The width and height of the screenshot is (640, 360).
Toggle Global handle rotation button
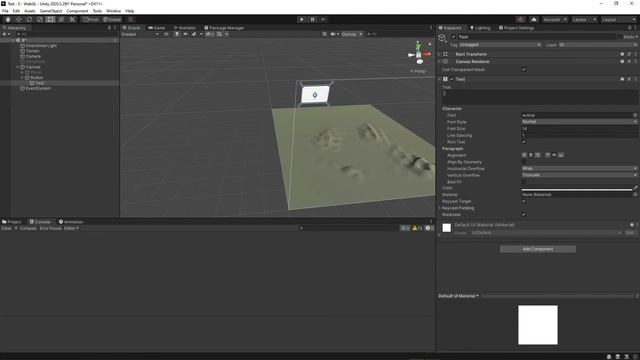coord(112,19)
